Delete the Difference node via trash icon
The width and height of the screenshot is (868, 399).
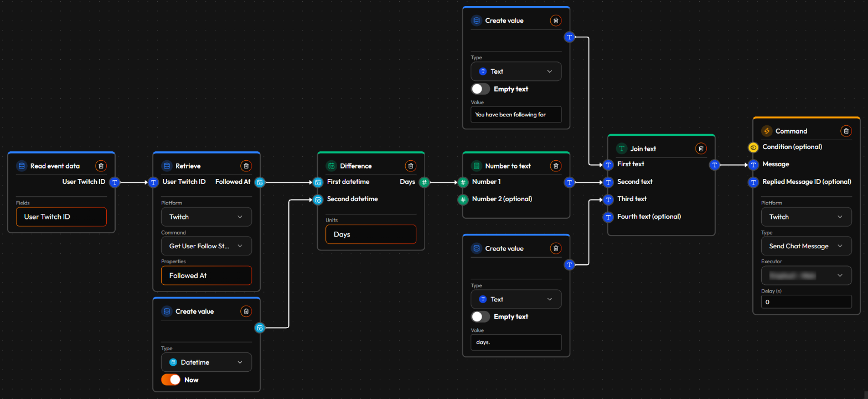410,166
